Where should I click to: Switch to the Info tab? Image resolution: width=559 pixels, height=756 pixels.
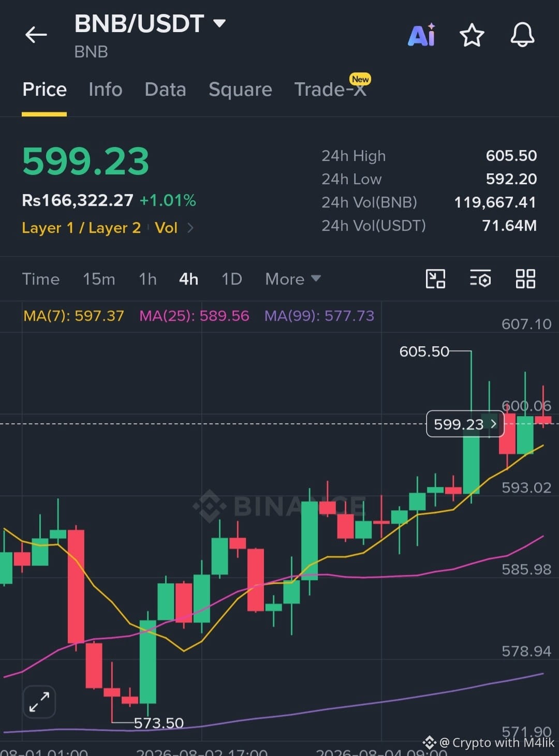point(106,90)
